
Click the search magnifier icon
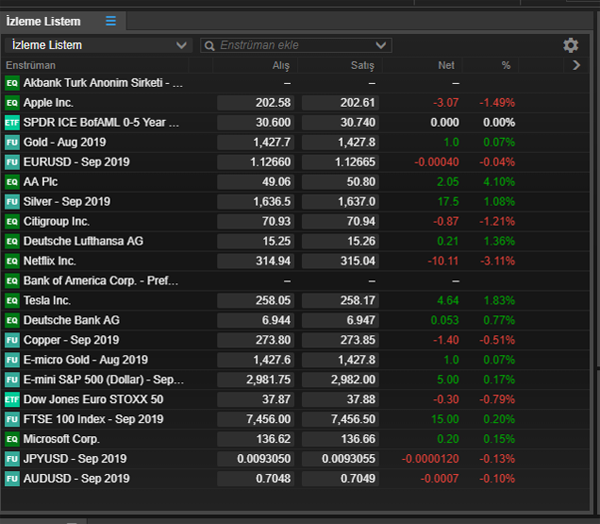(x=209, y=46)
